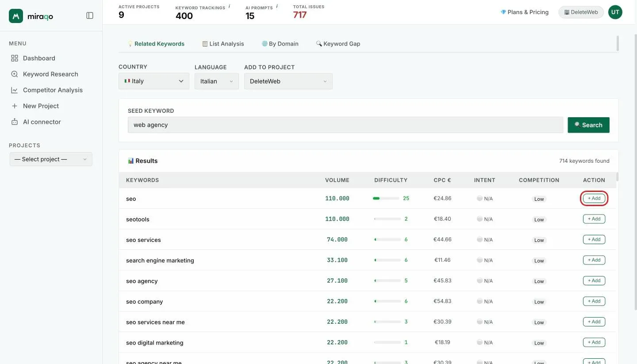Click the info icon next to AI Prompts

(277, 7)
